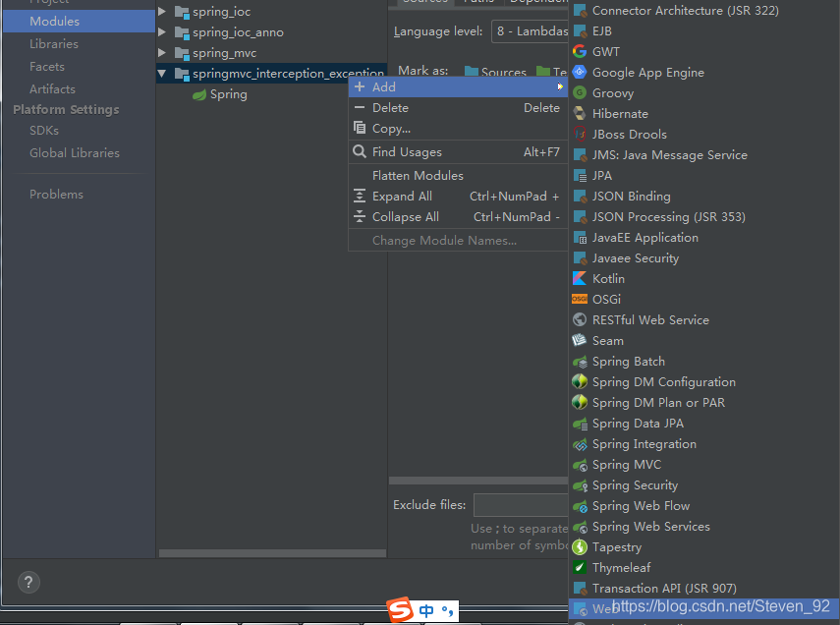
Task: Click the JSON Binding icon
Action: 580,197
